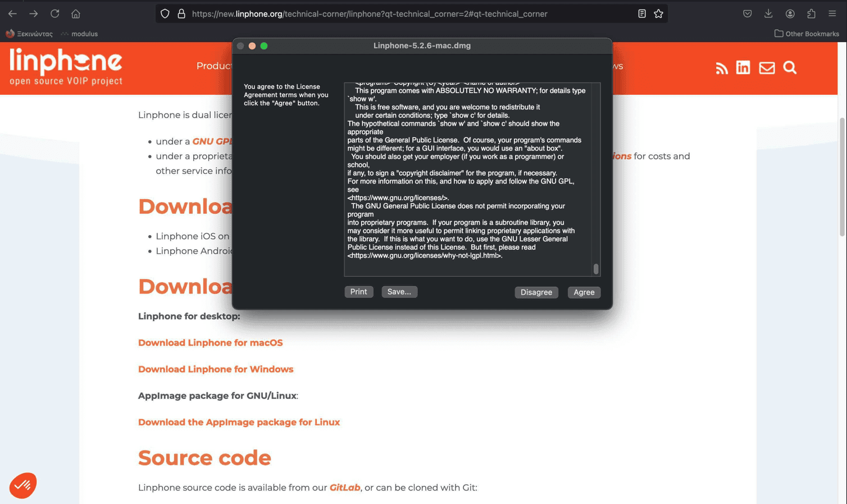Viewport: 847px width, 504px height.
Task: Open the site search magnifier icon
Action: pos(790,67)
